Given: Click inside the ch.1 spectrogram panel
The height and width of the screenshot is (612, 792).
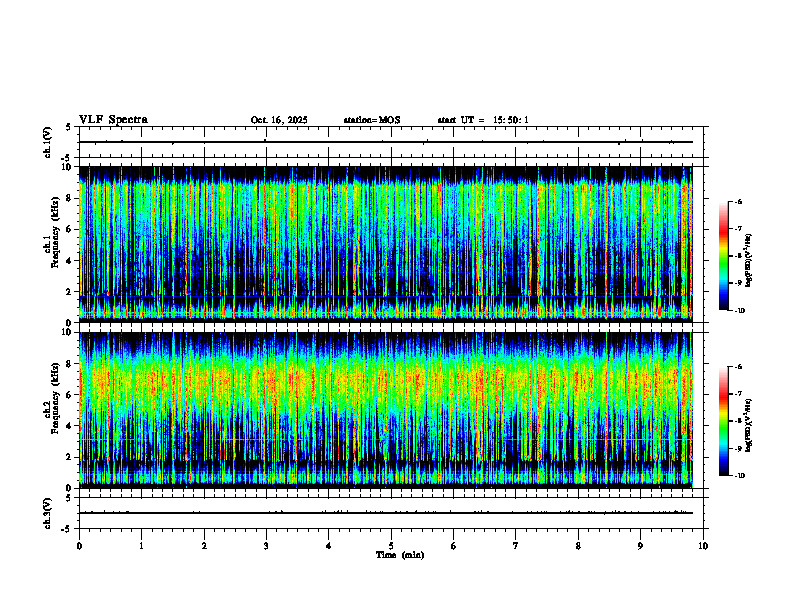Looking at the screenshot, I should pos(386,244).
